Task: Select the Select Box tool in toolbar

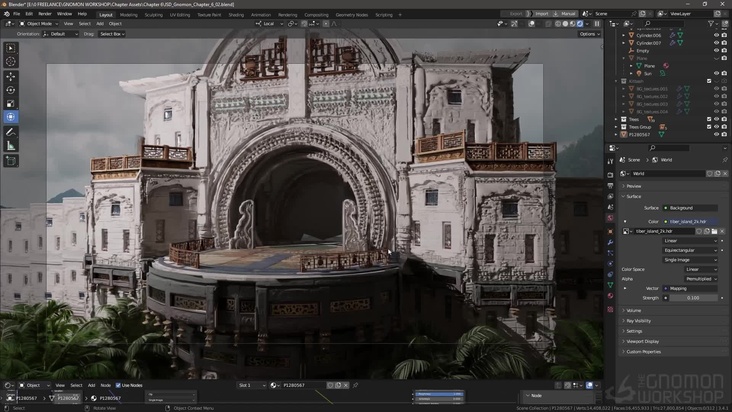Action: (11, 48)
